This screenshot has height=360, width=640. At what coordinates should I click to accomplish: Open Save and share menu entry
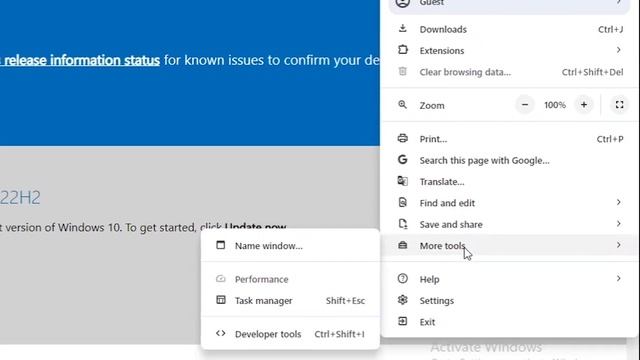(x=509, y=224)
